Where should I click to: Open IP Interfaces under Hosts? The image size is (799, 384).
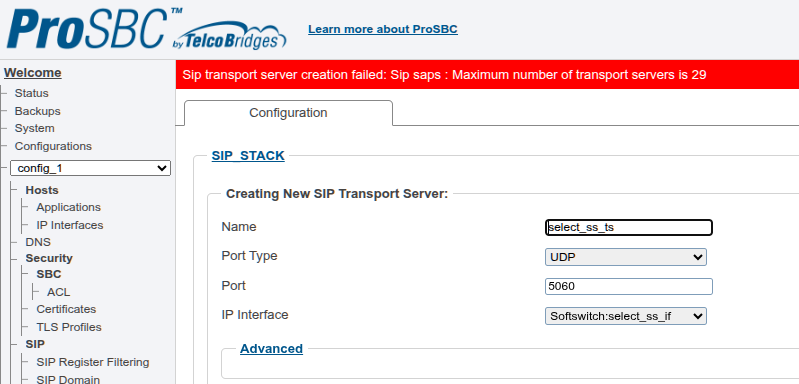point(69,225)
